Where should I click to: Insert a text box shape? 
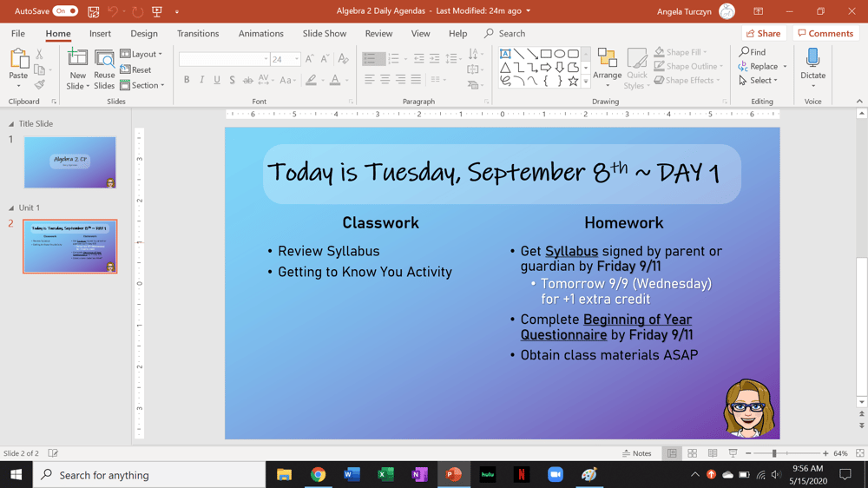(x=505, y=54)
